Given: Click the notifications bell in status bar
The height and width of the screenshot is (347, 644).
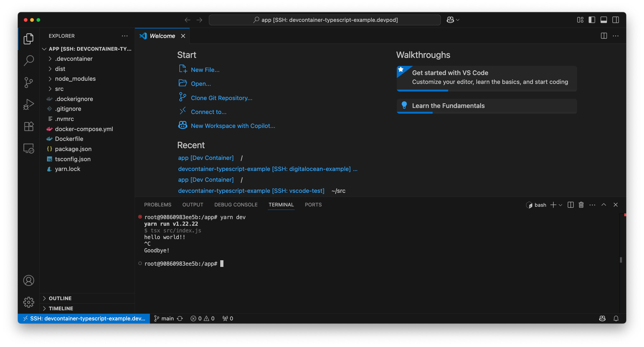Looking at the screenshot, I should [616, 319].
